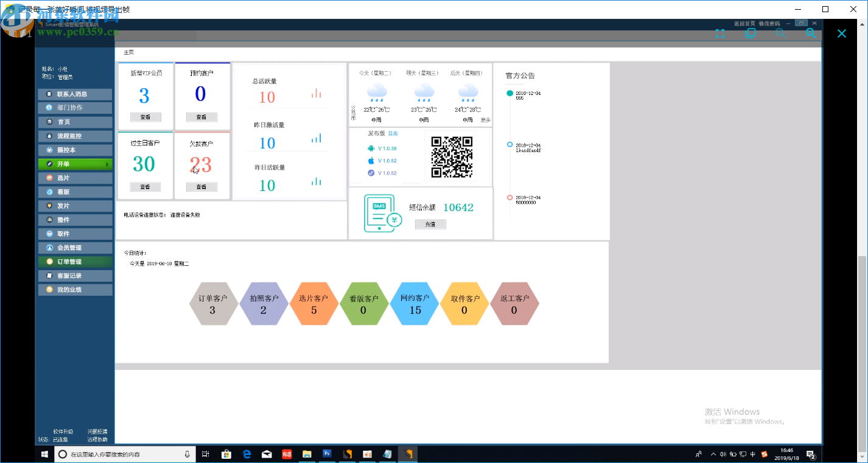Screen dimensions: 868x463
Task: Select the 摄控本 sidebar icon
Action: [x=74, y=150]
